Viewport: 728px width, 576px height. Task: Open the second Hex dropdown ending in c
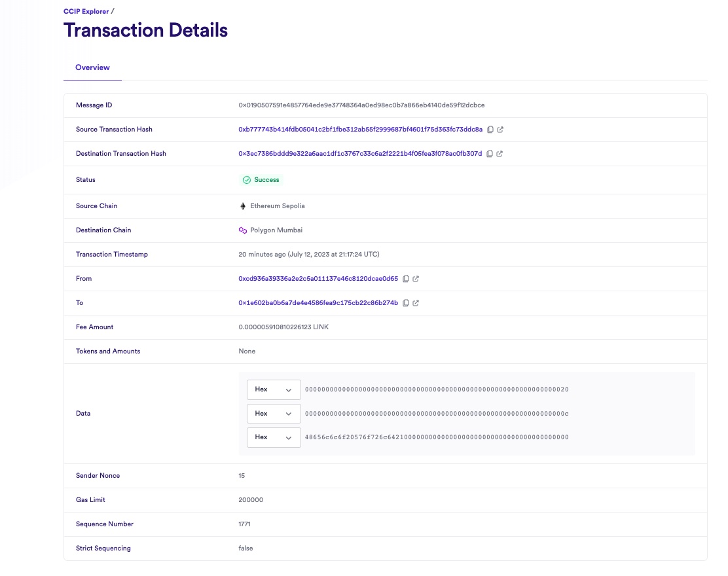tap(274, 414)
